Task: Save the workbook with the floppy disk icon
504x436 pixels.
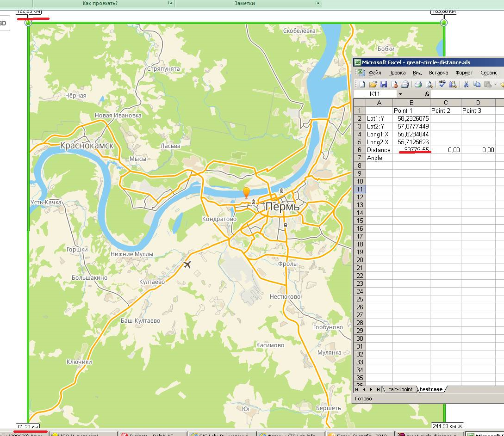Action: [383, 84]
